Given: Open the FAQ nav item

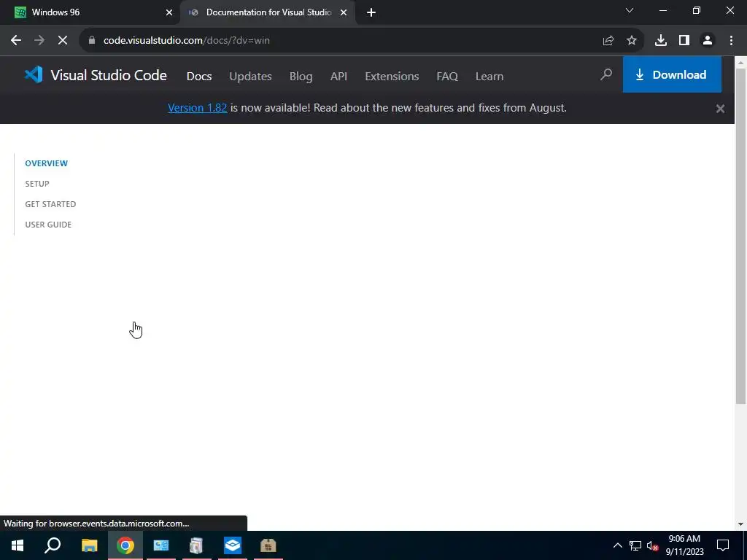Looking at the screenshot, I should tap(447, 76).
